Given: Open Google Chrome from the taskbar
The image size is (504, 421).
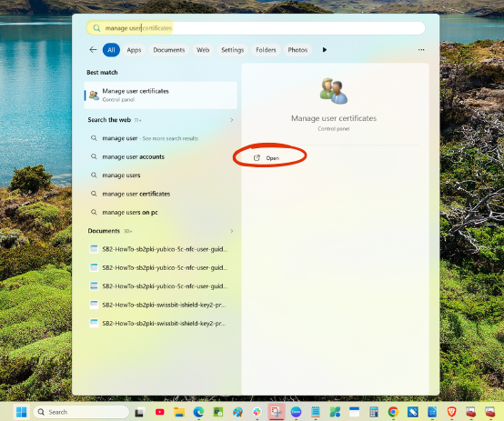Looking at the screenshot, I should click(393, 412).
